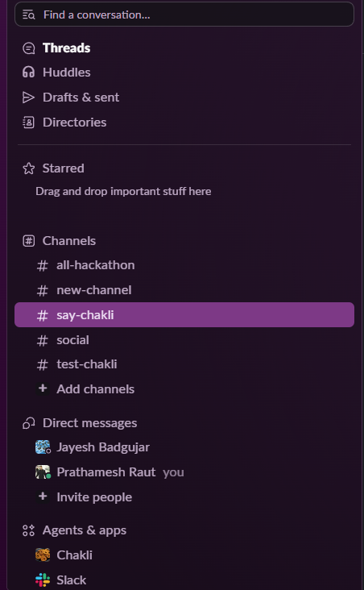Open direct message with Jayesh Badgujar
This screenshot has width=364, height=590.
pyautogui.click(x=184, y=447)
